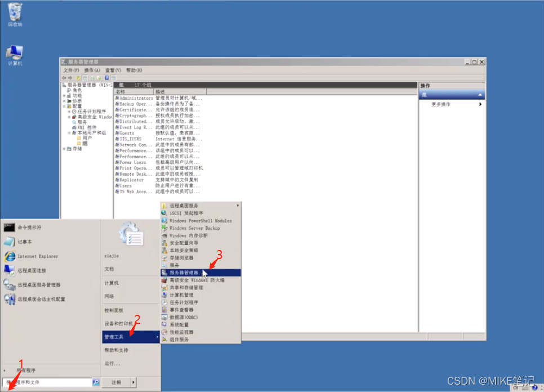Click the up-one-level folder toolbar icon

coord(78,78)
